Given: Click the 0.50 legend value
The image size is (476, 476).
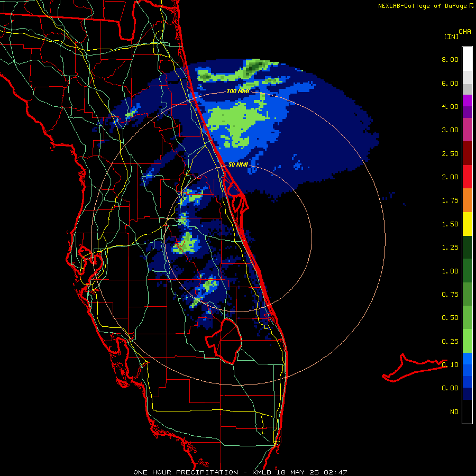Looking at the screenshot, I should [450, 318].
